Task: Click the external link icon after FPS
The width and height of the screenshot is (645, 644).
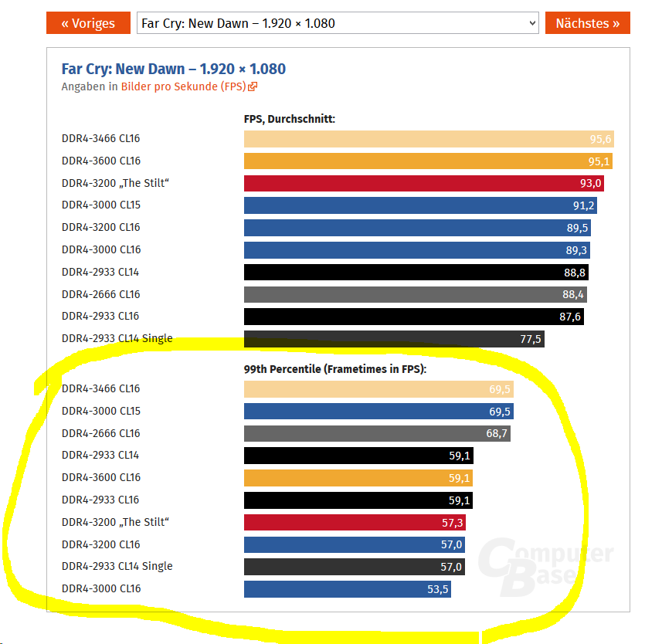Action: pyautogui.click(x=253, y=86)
